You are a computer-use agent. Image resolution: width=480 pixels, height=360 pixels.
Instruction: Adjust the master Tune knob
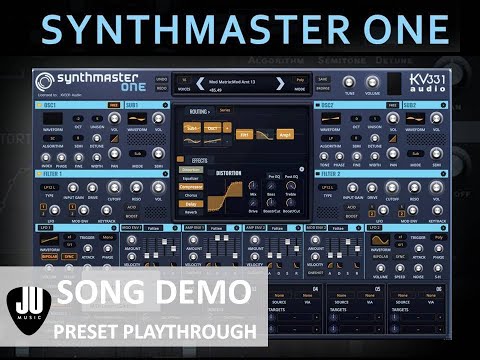349,82
